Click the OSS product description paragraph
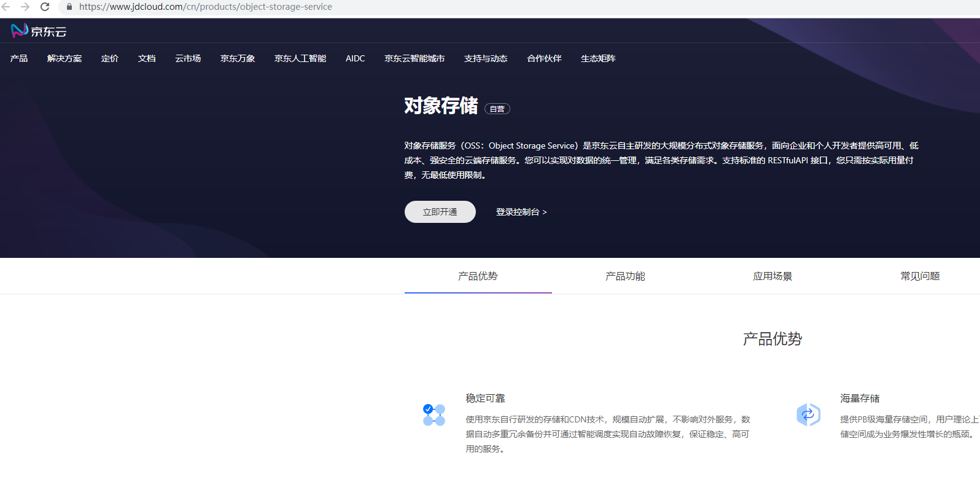 coord(661,160)
